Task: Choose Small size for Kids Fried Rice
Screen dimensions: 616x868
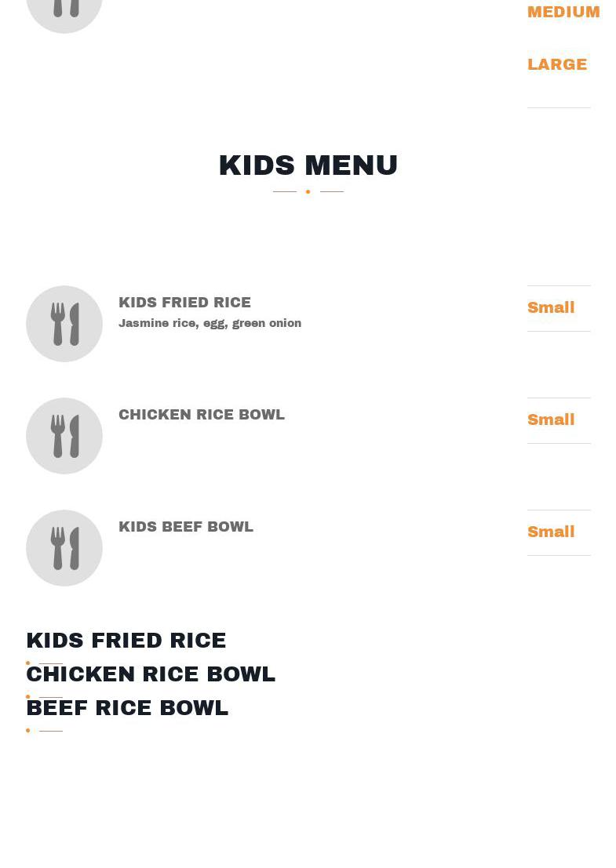Action: coord(551,307)
